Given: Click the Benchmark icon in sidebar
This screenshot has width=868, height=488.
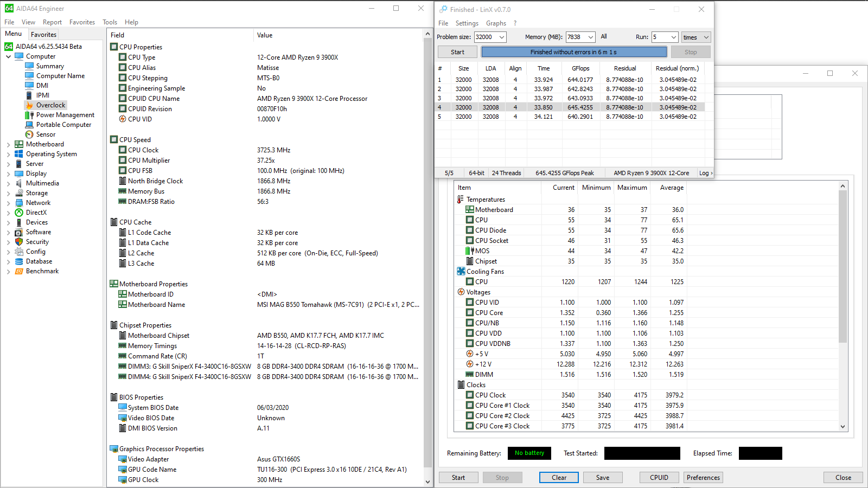Looking at the screenshot, I should point(19,271).
